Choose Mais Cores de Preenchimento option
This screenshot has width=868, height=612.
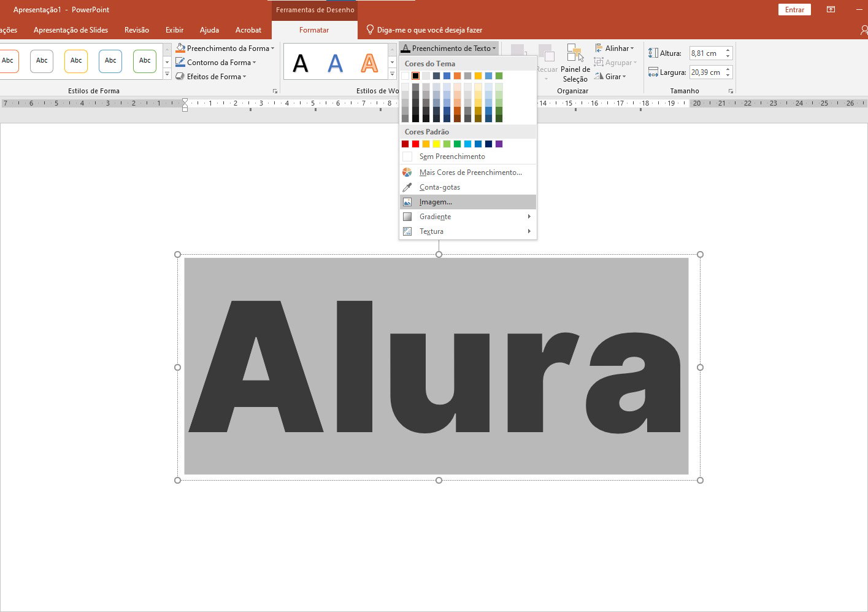(x=468, y=172)
